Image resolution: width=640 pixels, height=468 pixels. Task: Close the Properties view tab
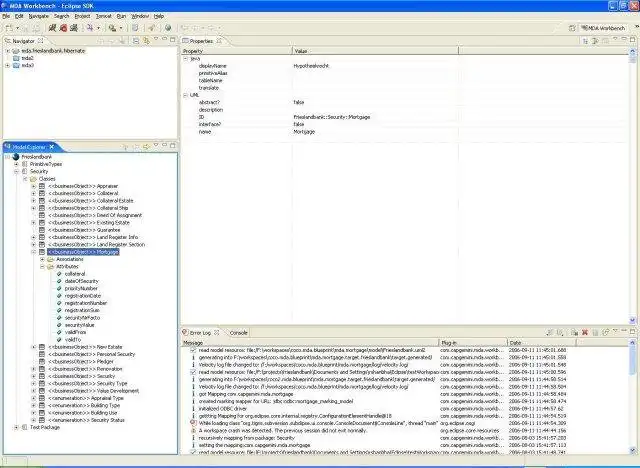(219, 41)
